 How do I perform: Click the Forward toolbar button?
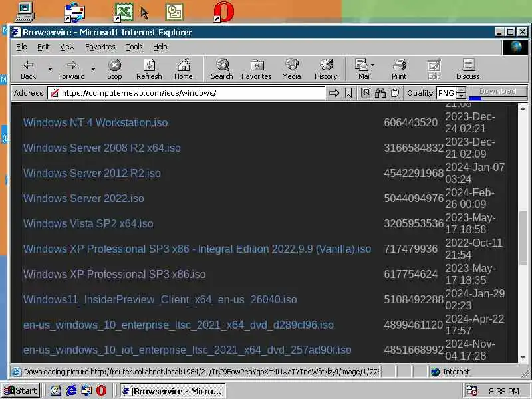click(71, 70)
